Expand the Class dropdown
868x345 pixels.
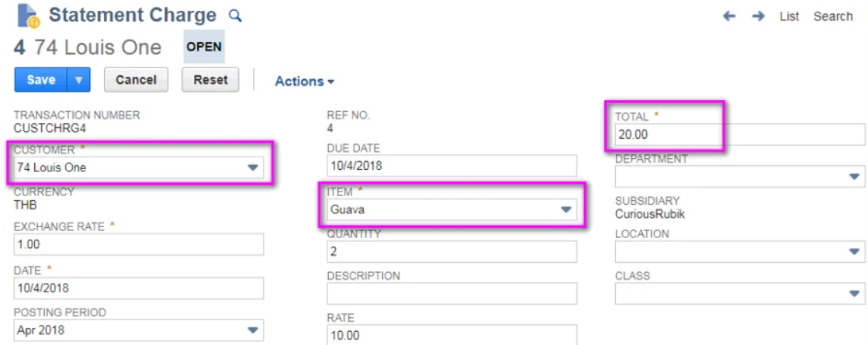(854, 293)
